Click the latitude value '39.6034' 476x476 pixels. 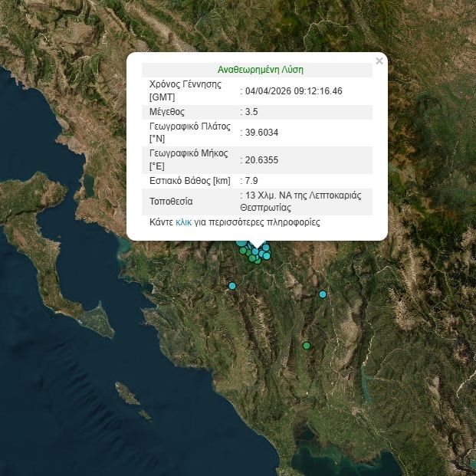261,133
